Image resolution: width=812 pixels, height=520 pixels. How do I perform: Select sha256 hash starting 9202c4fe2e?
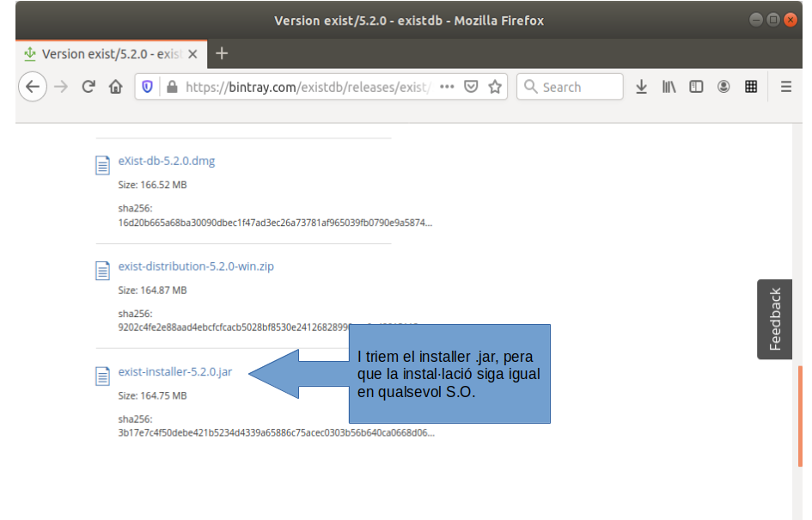click(234, 327)
